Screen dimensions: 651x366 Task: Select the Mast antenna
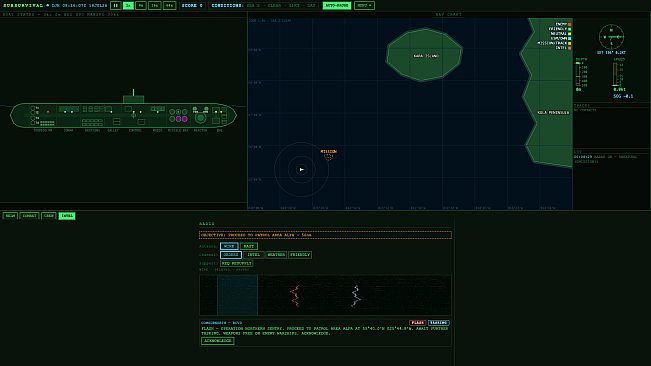pyautogui.click(x=249, y=246)
